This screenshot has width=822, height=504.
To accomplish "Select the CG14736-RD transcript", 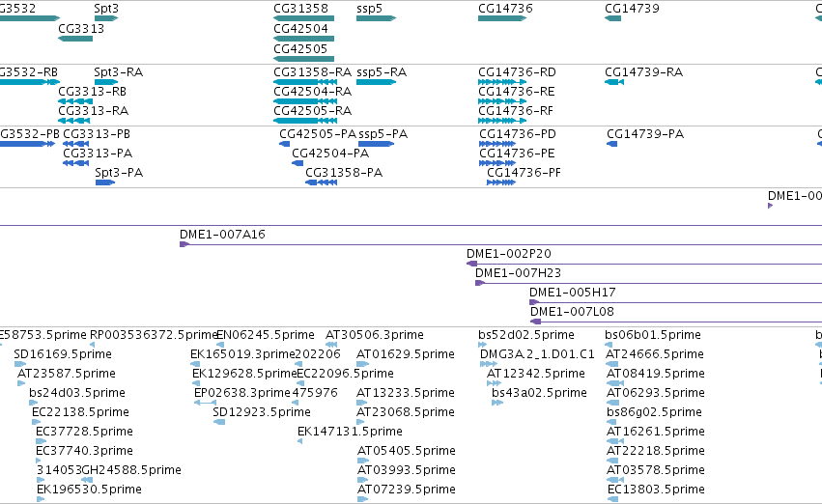I will point(502,82).
